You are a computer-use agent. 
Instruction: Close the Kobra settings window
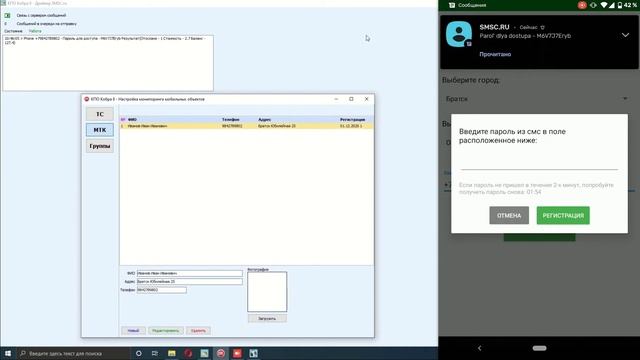tap(367, 99)
